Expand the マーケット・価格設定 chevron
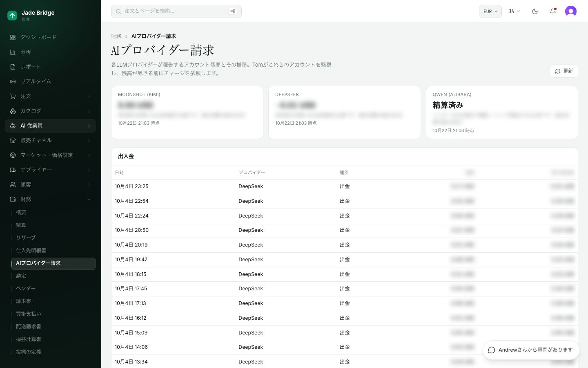 89,155
